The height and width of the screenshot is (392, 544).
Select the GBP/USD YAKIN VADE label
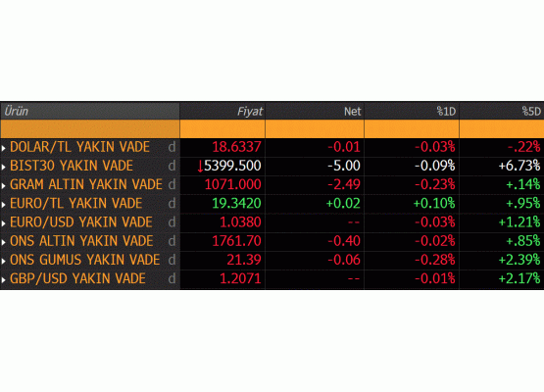tap(77, 278)
